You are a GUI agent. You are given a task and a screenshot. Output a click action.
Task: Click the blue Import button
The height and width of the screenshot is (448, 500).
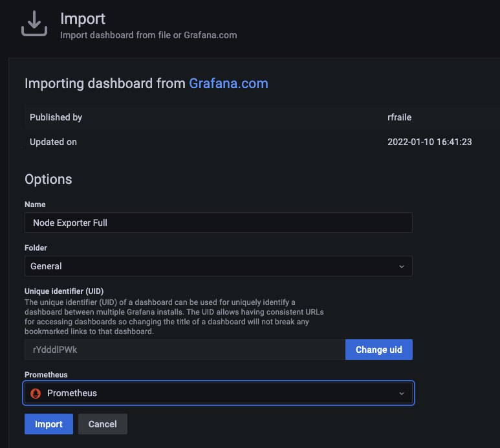(49, 424)
